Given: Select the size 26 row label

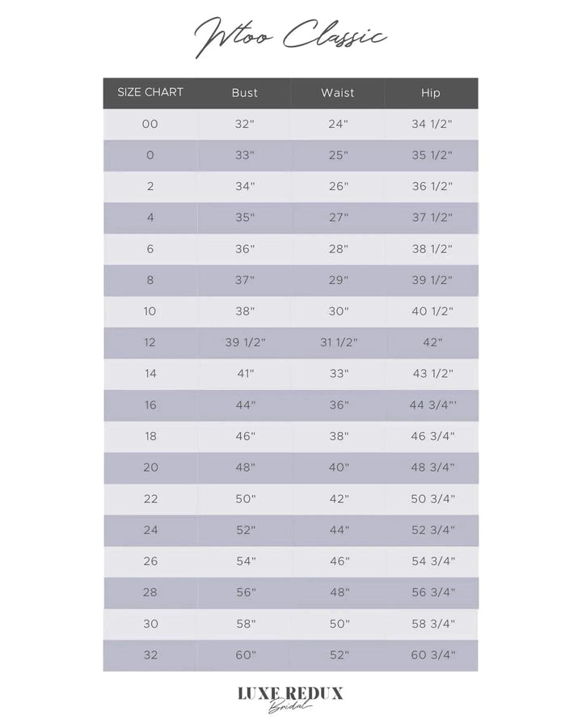Looking at the screenshot, I should (x=150, y=561).
